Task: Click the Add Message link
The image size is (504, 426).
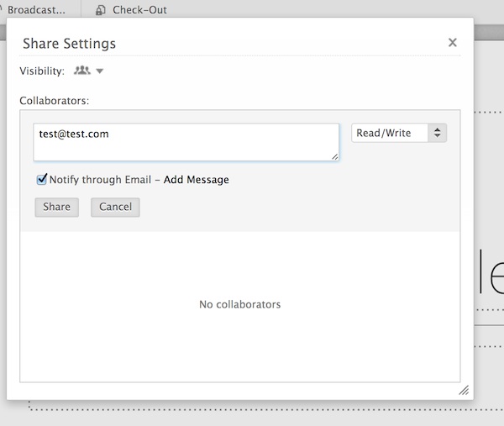Action: 196,180
